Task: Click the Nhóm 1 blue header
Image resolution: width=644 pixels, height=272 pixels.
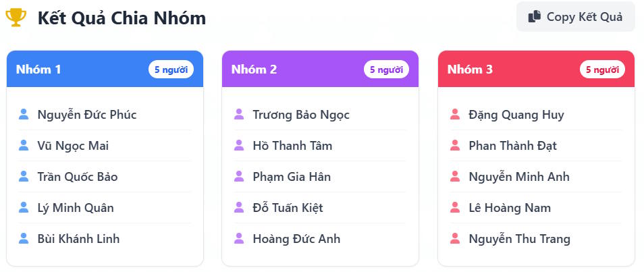Action: [81, 69]
